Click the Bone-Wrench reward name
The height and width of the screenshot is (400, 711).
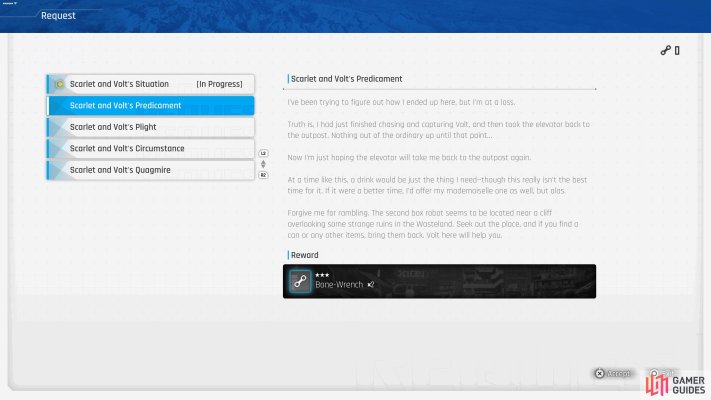[x=339, y=285]
